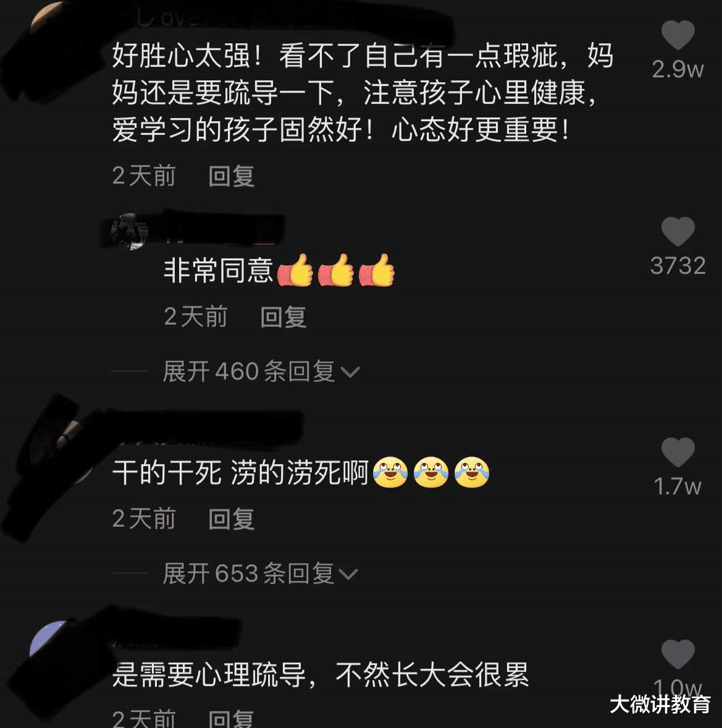
Task: Tap the heart on the 1.7w comment
Action: point(678,452)
